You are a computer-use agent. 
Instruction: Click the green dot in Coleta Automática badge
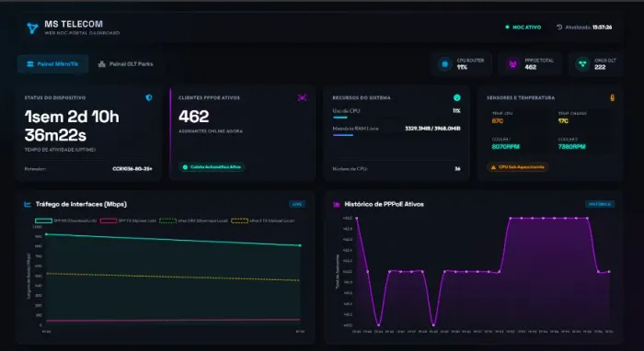(185, 167)
